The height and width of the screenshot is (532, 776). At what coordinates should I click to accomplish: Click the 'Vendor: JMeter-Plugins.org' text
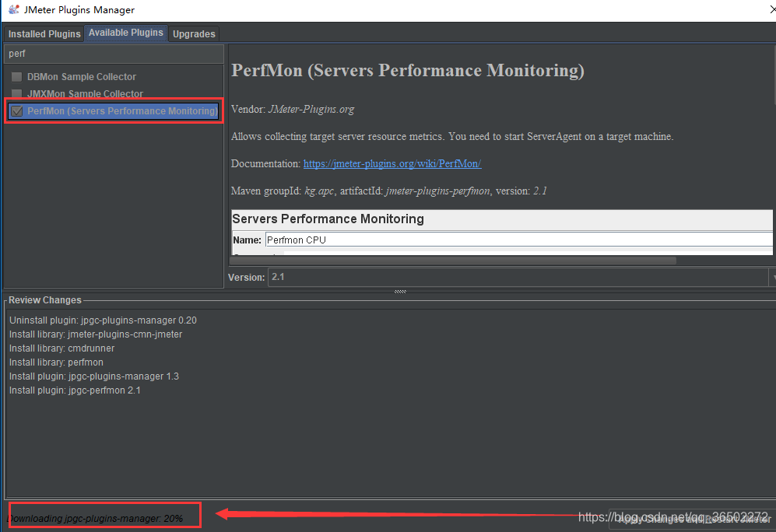(x=293, y=109)
